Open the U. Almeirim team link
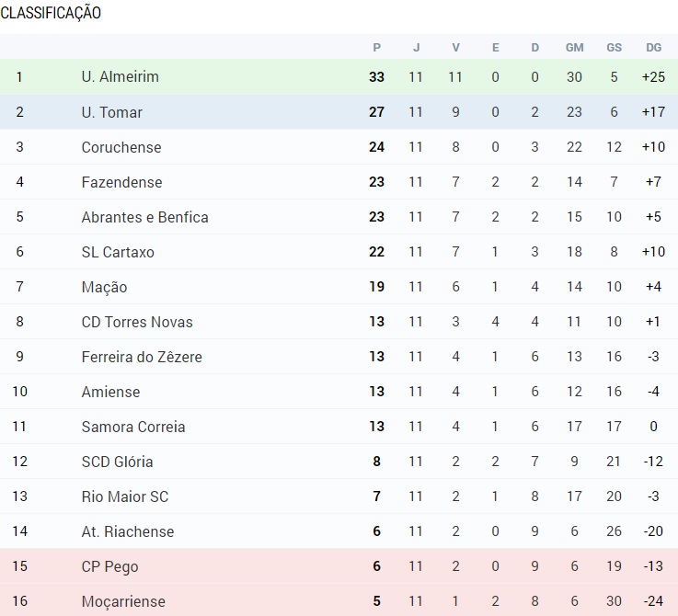 pyautogui.click(x=121, y=77)
